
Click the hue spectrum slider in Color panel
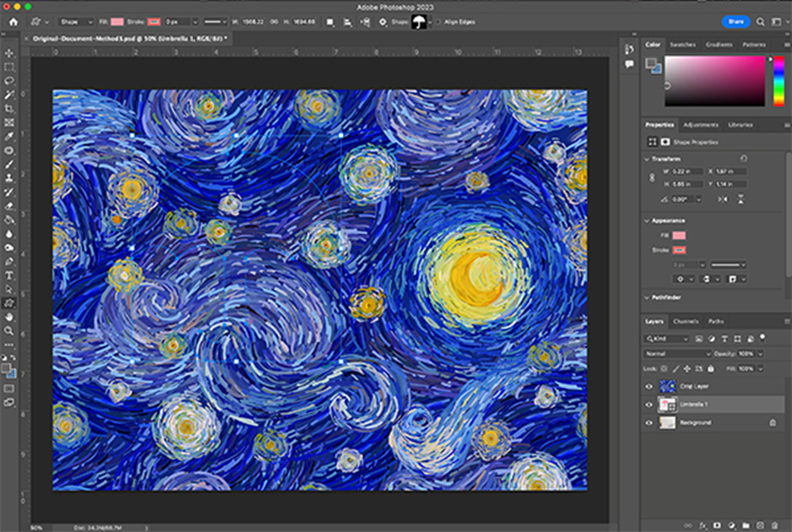pyautogui.click(x=778, y=81)
